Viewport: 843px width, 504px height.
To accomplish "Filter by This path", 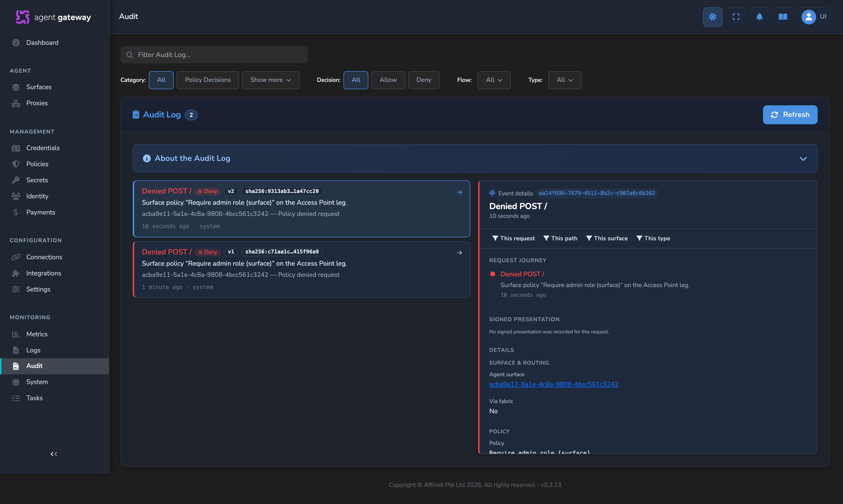I will pyautogui.click(x=560, y=238).
